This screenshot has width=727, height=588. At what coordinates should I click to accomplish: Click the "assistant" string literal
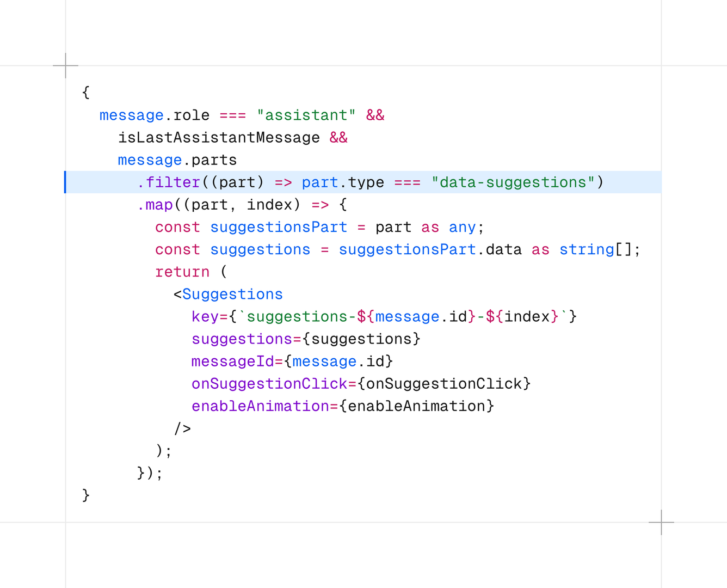(306, 115)
